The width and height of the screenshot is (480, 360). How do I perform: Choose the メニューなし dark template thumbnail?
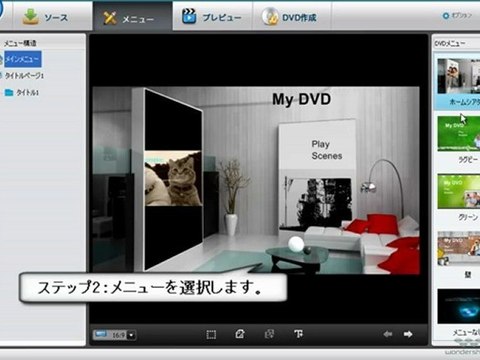click(459, 306)
